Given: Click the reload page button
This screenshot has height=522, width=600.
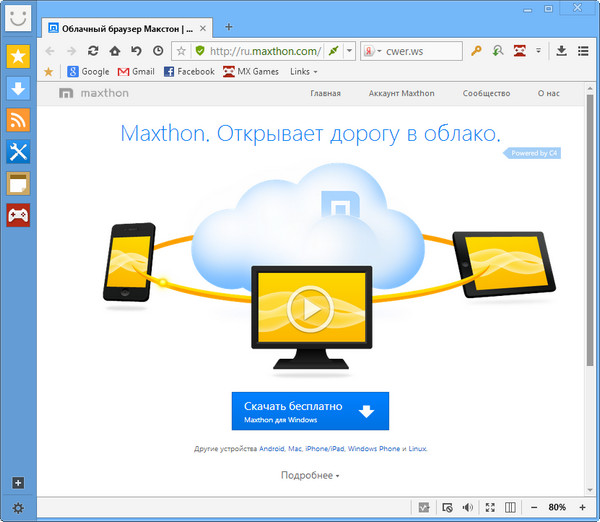Looking at the screenshot, I should [93, 50].
